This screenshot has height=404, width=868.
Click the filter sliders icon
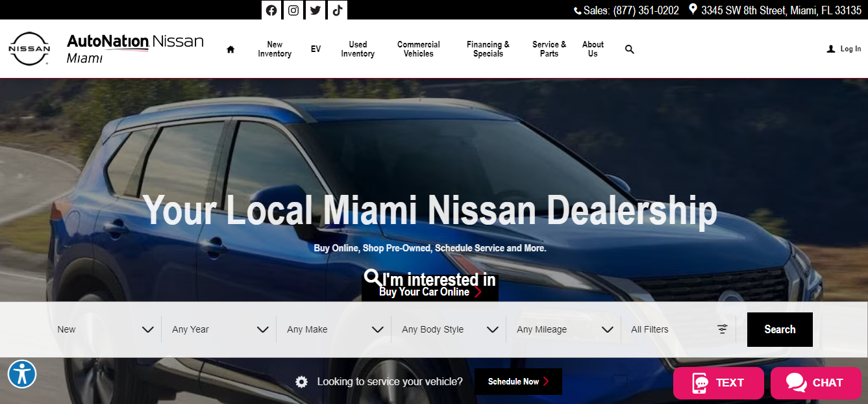click(723, 329)
